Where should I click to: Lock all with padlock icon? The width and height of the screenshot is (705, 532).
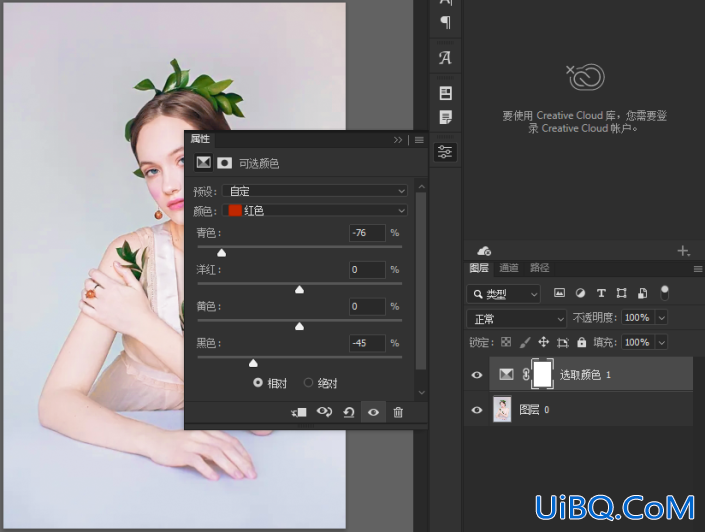[x=581, y=342]
